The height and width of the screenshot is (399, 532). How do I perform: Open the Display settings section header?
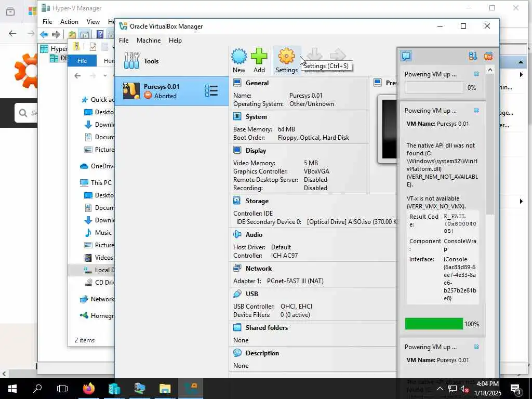(256, 150)
